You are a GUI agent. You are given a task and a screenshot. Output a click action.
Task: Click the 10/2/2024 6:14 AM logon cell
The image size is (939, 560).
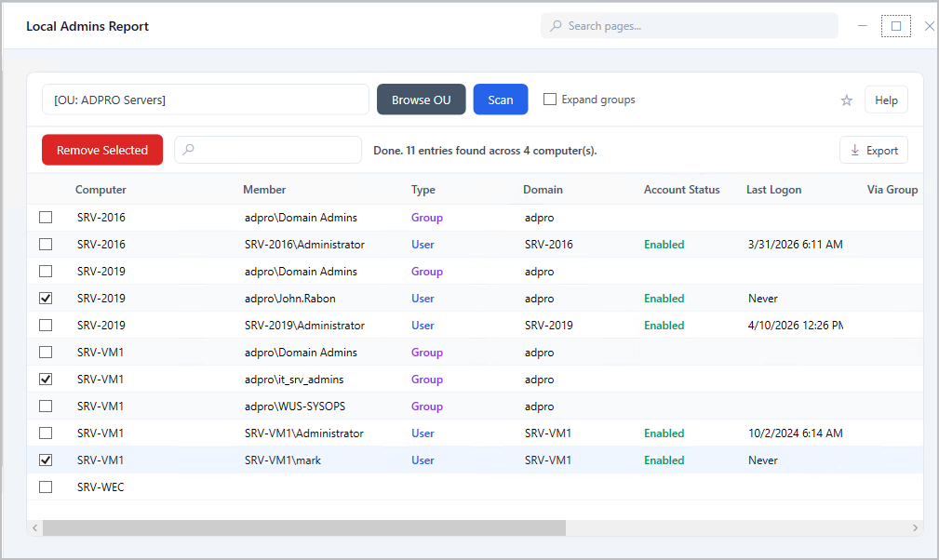coord(796,433)
